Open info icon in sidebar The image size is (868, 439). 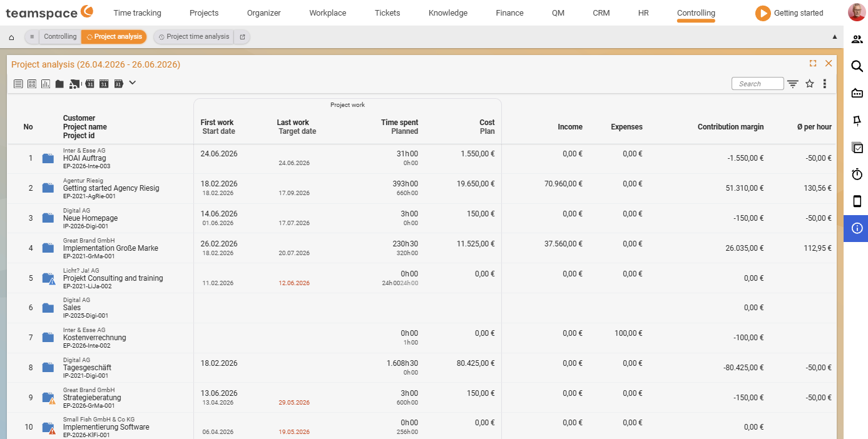857,228
